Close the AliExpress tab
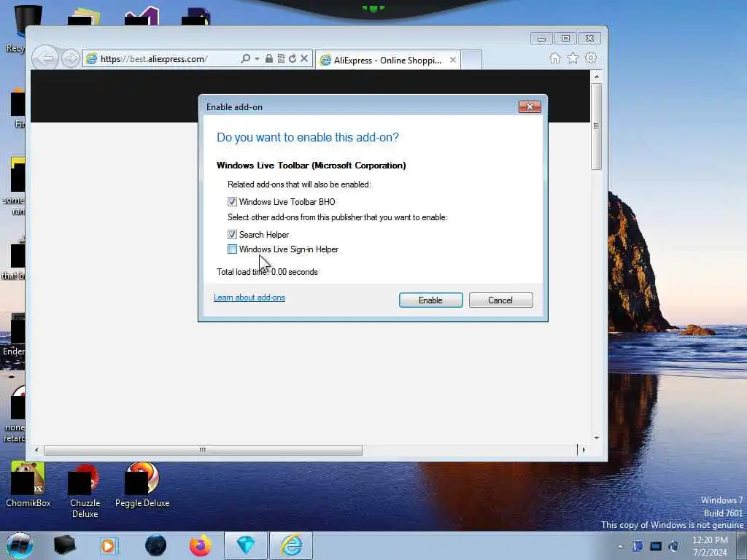The height and width of the screenshot is (560, 747). point(452,60)
